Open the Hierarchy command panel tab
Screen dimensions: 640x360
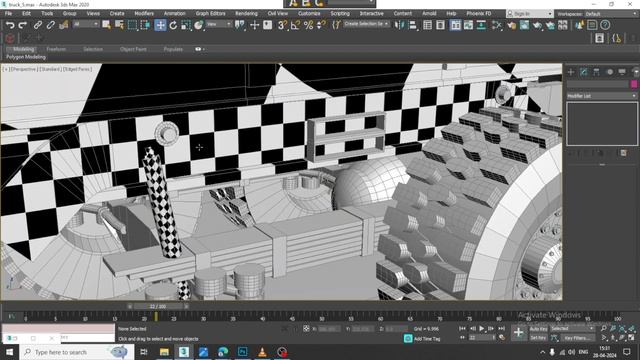click(596, 72)
